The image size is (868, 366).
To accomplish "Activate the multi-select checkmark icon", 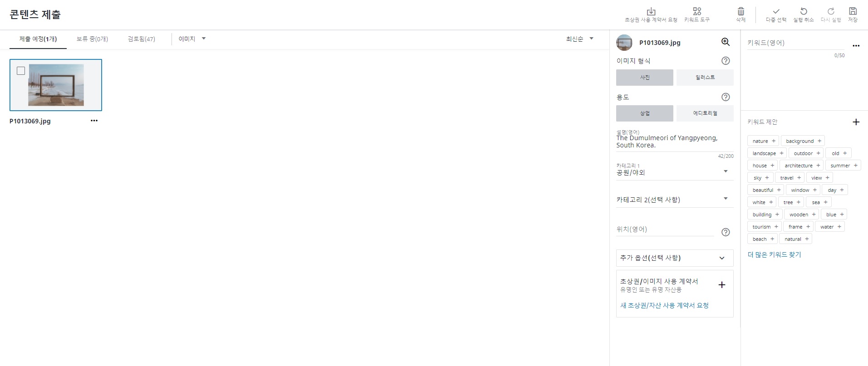I will pyautogui.click(x=776, y=11).
